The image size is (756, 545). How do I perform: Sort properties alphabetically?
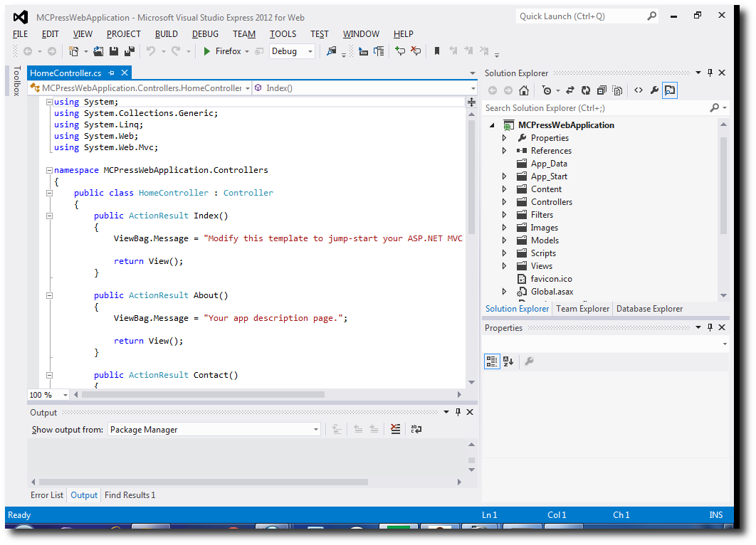pyautogui.click(x=508, y=361)
